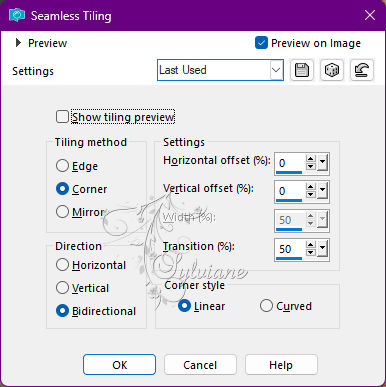
Task: Click the OK button
Action: pyautogui.click(x=119, y=365)
